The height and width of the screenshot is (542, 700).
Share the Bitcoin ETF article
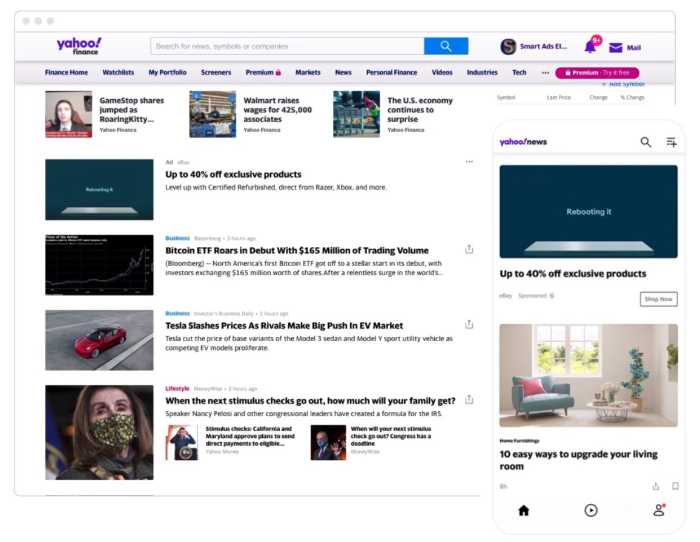tap(469, 249)
